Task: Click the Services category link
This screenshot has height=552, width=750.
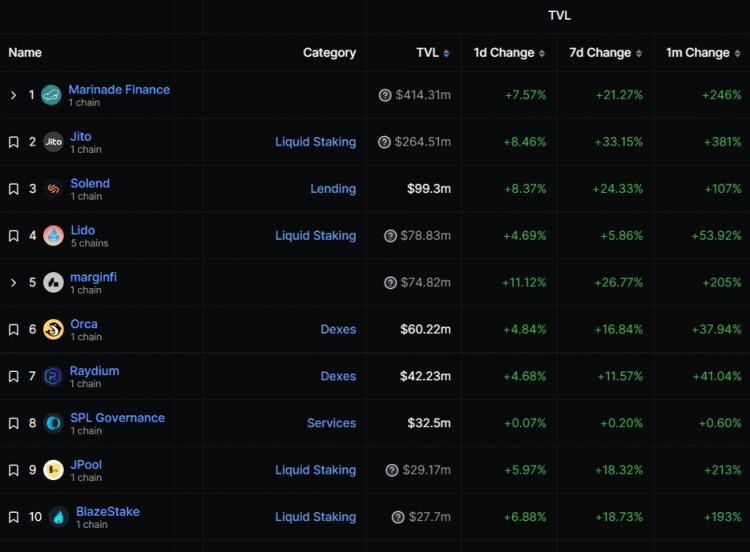Action: (x=331, y=423)
